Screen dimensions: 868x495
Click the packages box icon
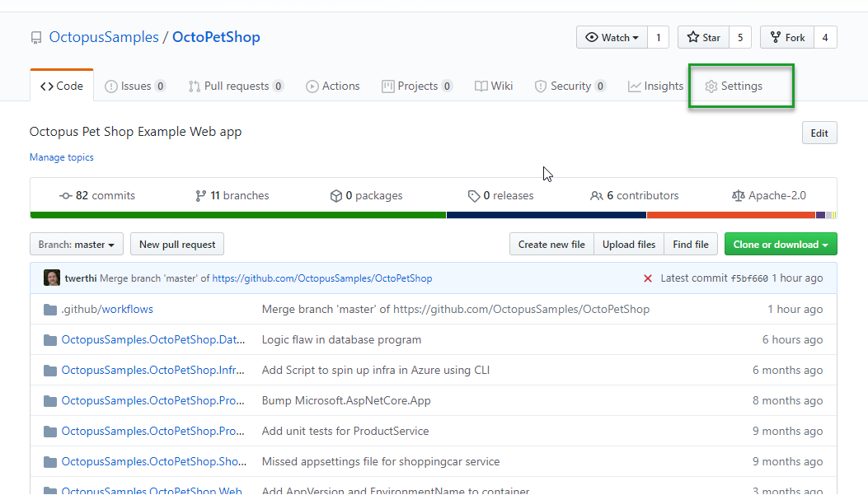point(335,196)
